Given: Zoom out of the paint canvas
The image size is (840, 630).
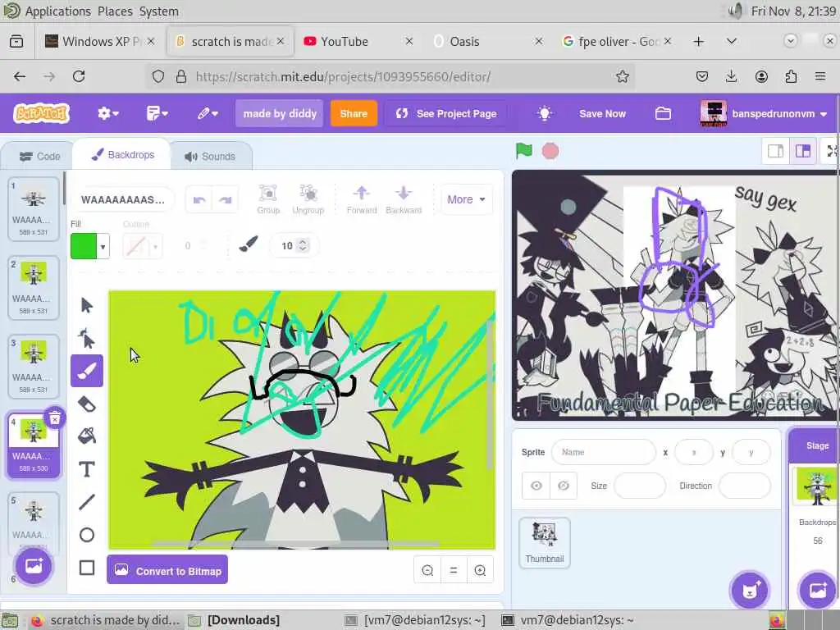Looking at the screenshot, I should (427, 571).
